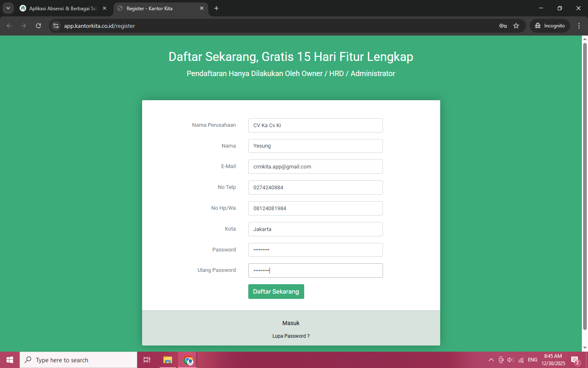The height and width of the screenshot is (368, 588).
Task: Click the Task View taskbar icon
Action: 147,360
